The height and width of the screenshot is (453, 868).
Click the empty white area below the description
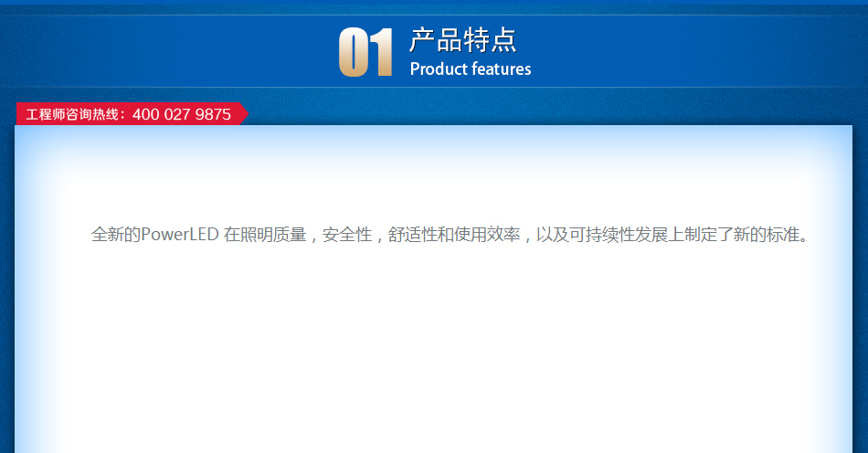point(434,356)
